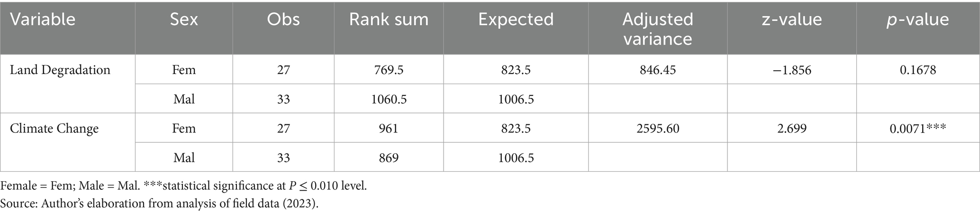980x214 pixels.
Task: Click the significant p-value 0.0071***
Action: [918, 129]
